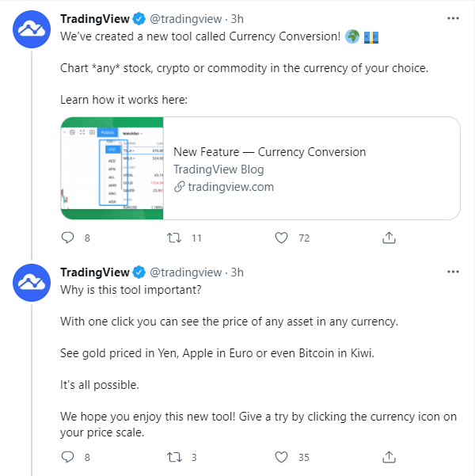Image resolution: width=475 pixels, height=476 pixels.
Task: Share the 'Why is this tool important' tweet
Action: [x=389, y=457]
